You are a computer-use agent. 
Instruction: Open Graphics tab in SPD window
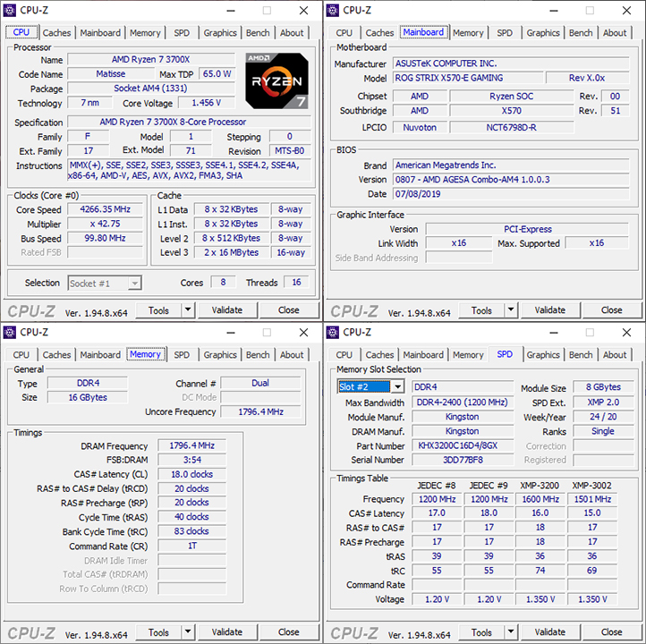click(543, 354)
